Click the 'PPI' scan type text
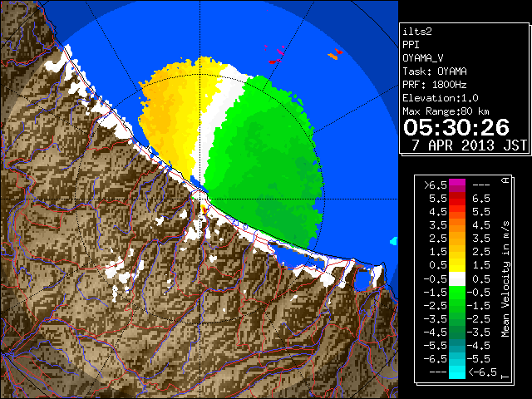The image size is (532, 399). click(x=411, y=45)
